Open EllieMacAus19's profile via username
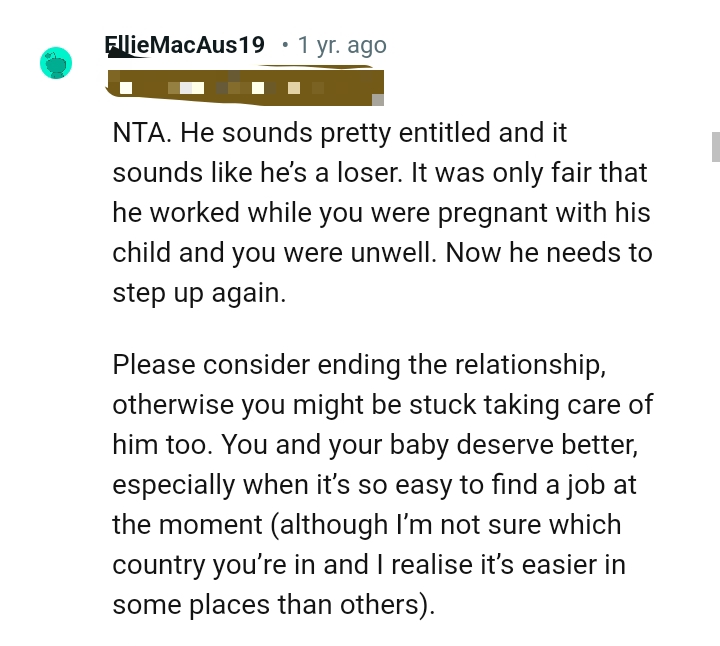Viewport: 720px width, 646px height. click(184, 45)
